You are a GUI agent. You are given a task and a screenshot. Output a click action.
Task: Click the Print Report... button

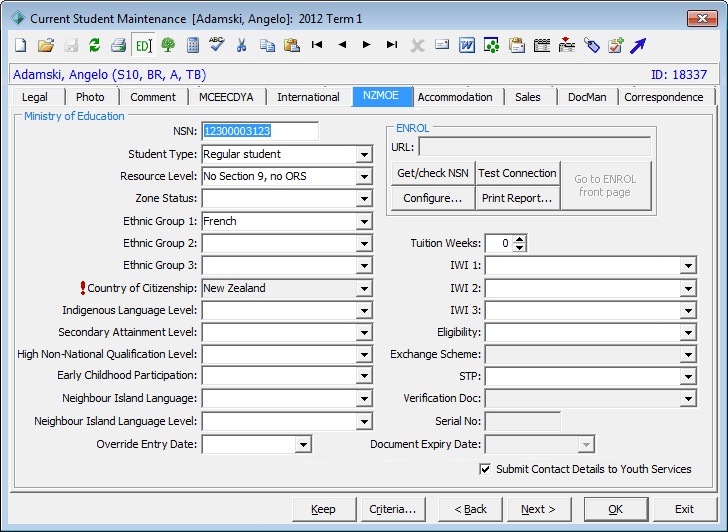coord(517,198)
